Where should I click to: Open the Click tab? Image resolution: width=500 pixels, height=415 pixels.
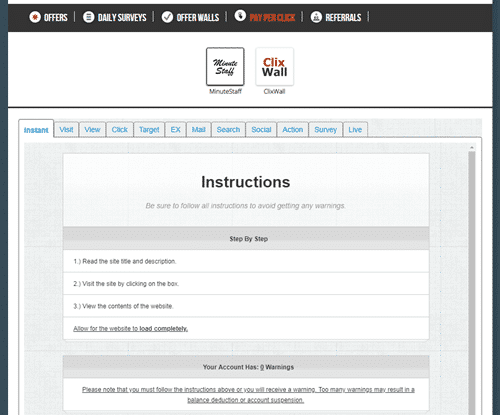coord(120,129)
